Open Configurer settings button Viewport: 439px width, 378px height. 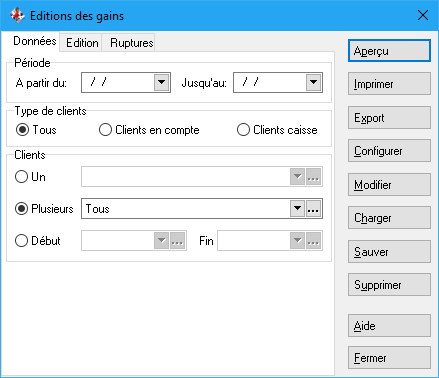[x=389, y=151]
